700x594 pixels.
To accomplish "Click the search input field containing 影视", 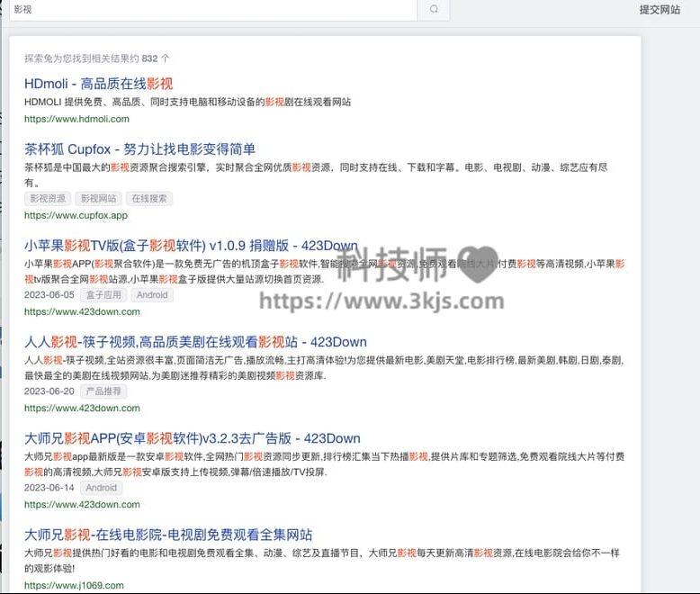I will (213, 9).
